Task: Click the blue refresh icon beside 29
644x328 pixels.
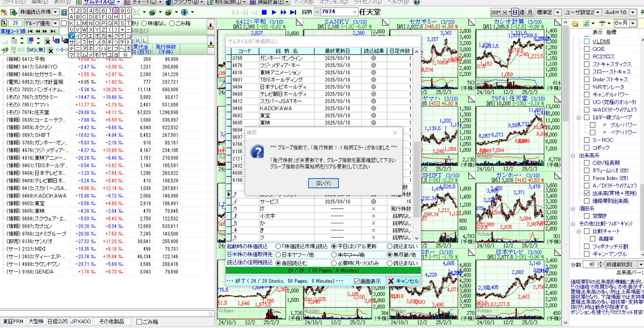Action: pos(4,23)
